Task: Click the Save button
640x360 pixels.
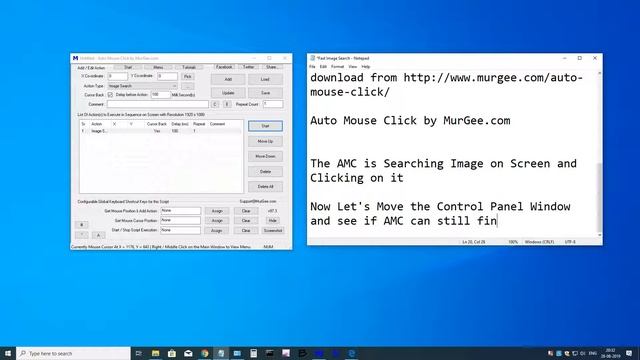Action: pos(265,93)
